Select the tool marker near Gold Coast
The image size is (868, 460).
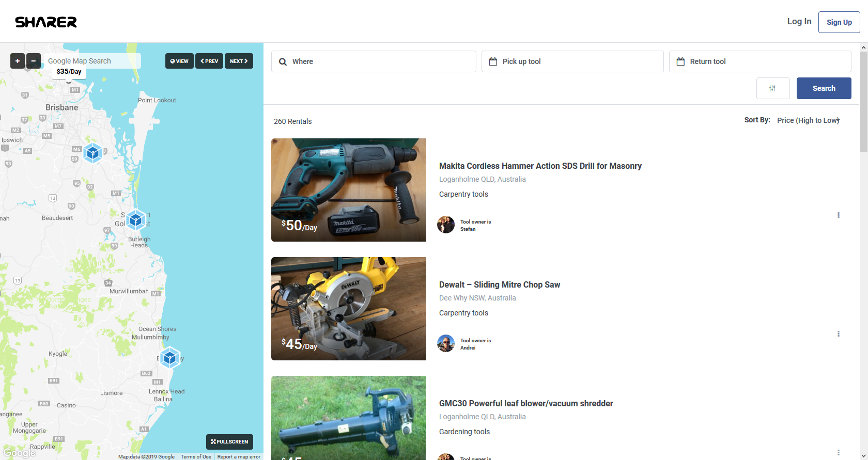136,220
